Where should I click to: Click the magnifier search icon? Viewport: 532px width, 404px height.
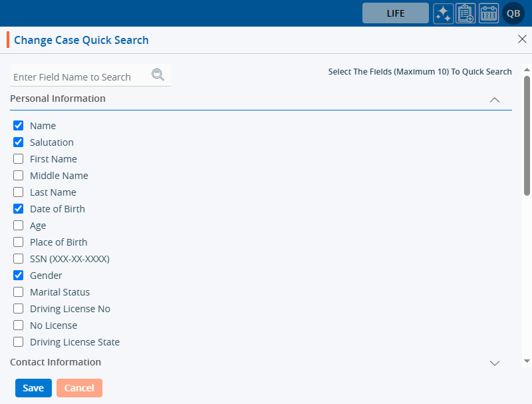(158, 75)
